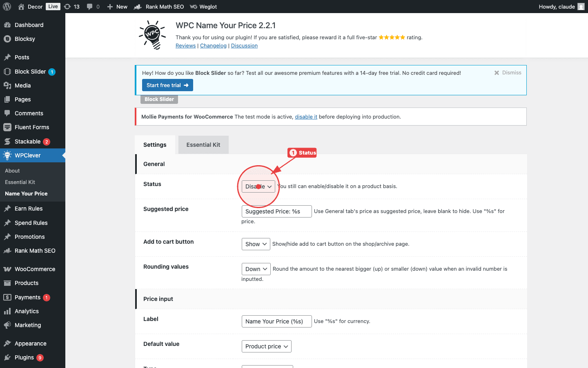
Task: Click the WPC lightbulb plugin logo
Action: coord(153,35)
